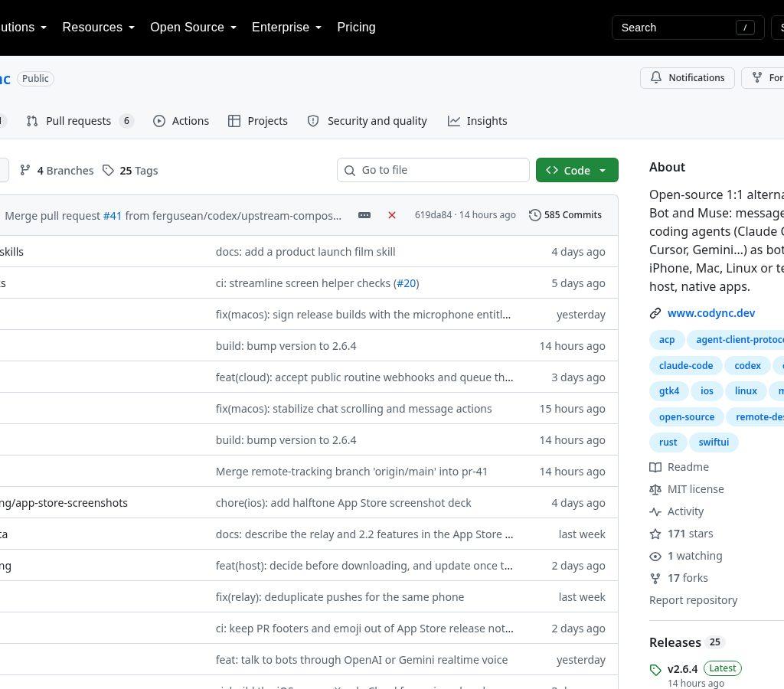Click the slash shortcut key icon
Image resolution: width=784 pixels, height=689 pixels.
pos(745,28)
